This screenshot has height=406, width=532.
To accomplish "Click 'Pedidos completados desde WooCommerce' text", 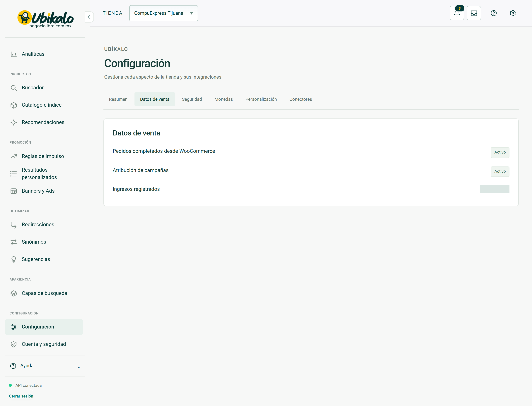I will tap(164, 151).
